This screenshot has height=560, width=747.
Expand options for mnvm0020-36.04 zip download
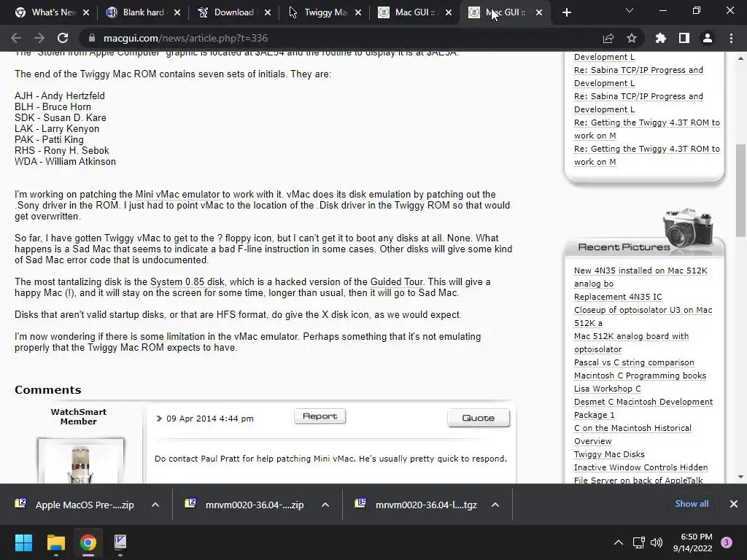tap(325, 505)
